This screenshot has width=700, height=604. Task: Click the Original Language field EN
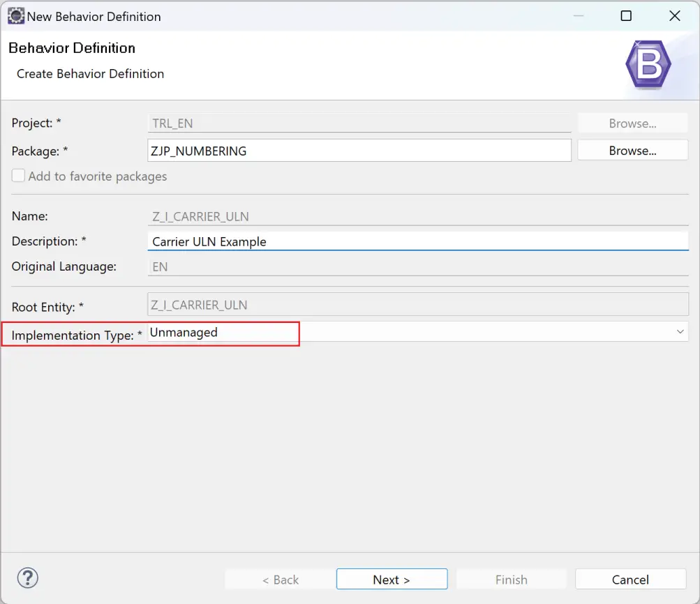[x=418, y=266]
